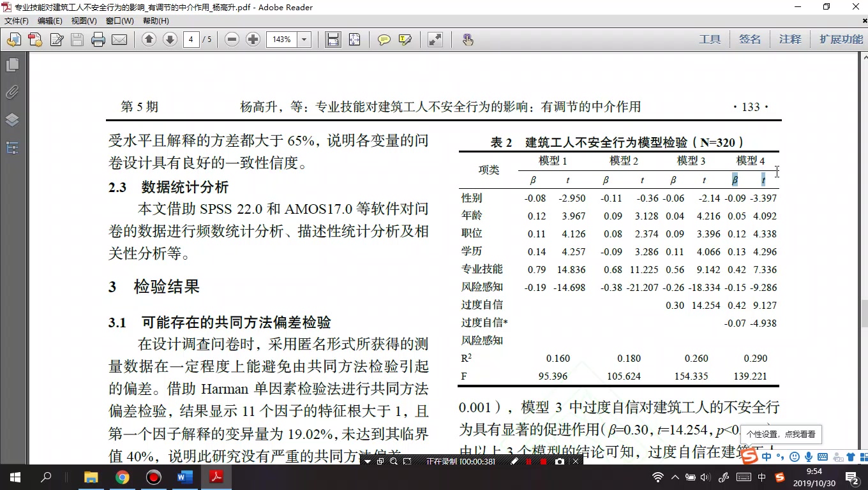The width and height of the screenshot is (868, 490).
Task: Open the Page Thumbnails panel icon
Action: 11,64
